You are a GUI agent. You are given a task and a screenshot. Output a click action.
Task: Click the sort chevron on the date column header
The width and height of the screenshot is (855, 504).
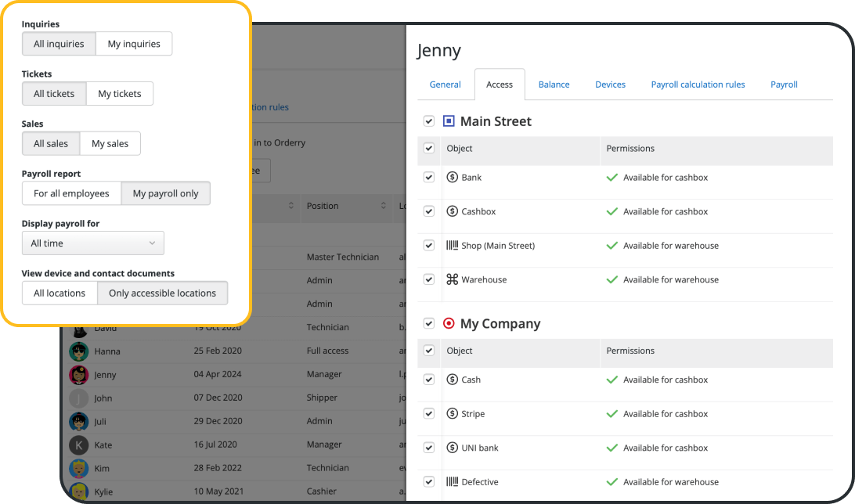pyautogui.click(x=293, y=206)
